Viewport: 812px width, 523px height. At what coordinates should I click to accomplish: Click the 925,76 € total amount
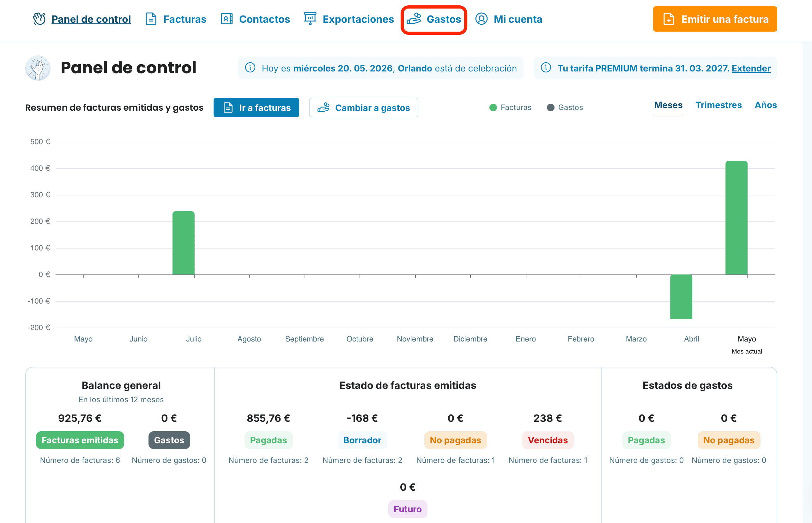click(80, 418)
